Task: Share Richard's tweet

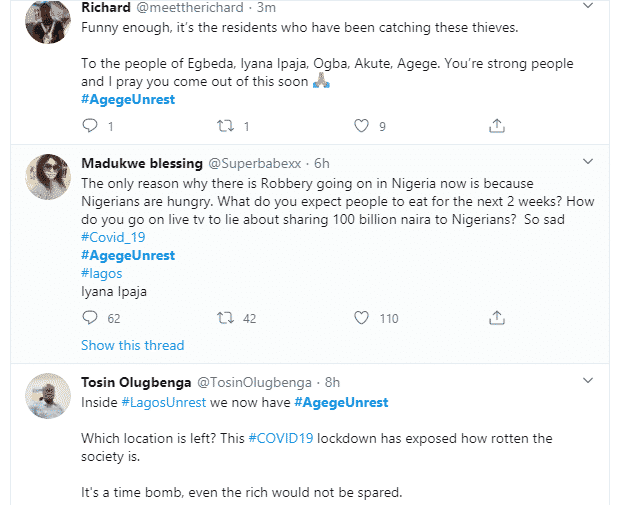Action: tap(496, 126)
